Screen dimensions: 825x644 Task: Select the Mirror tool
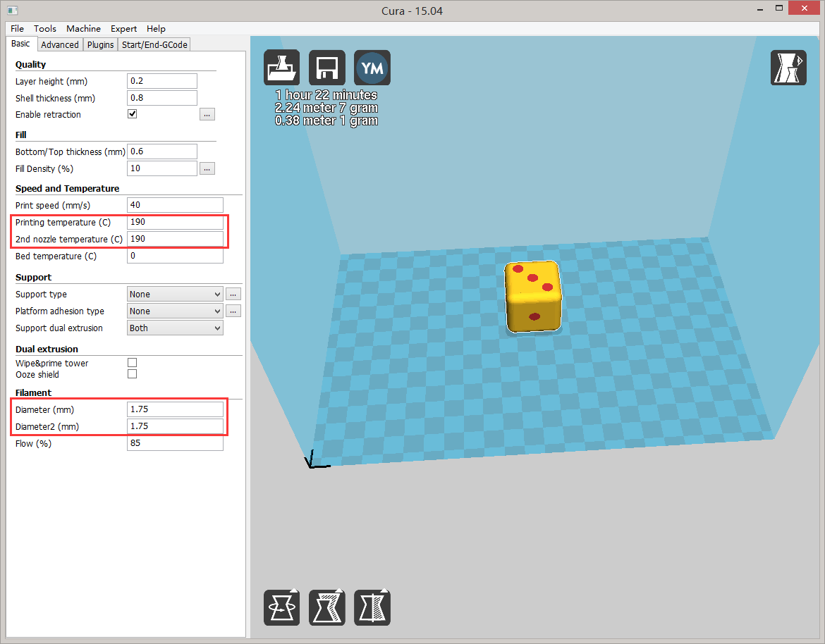pos(372,607)
